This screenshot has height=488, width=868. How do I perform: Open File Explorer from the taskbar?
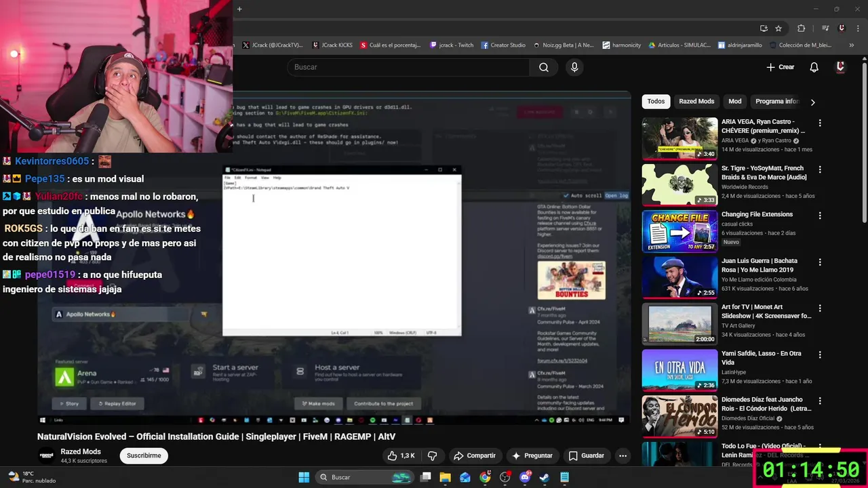[x=445, y=477]
